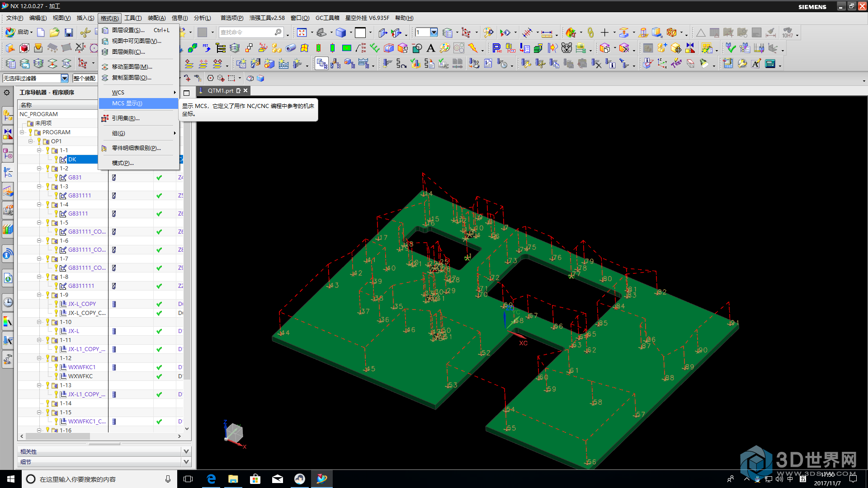Click the white background color box
Viewport: 868px width, 488px height.
360,33
